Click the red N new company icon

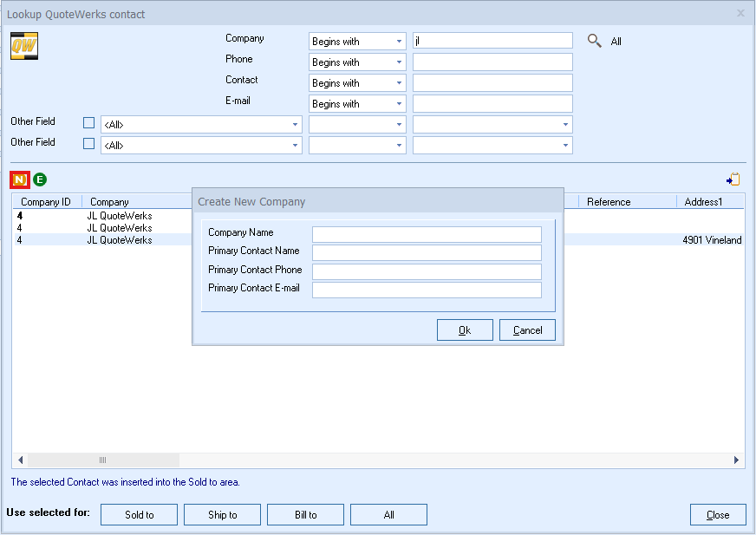click(x=20, y=180)
